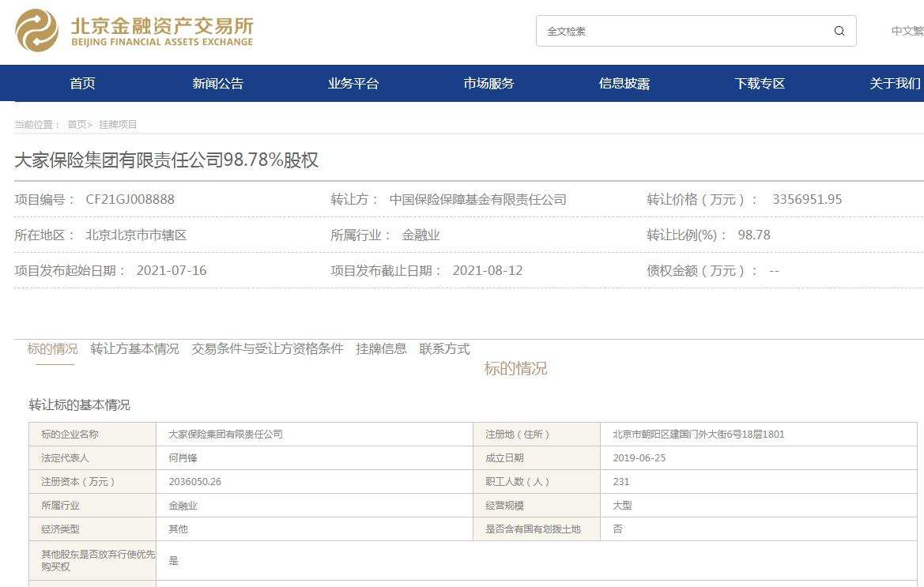Select the 交易条件与受让方资格条件 tab
The height and width of the screenshot is (587, 924).
pyautogui.click(x=267, y=348)
